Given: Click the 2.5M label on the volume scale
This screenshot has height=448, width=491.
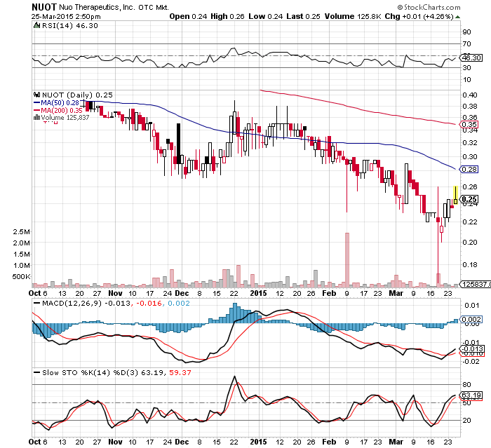Looking at the screenshot, I should (21, 232).
